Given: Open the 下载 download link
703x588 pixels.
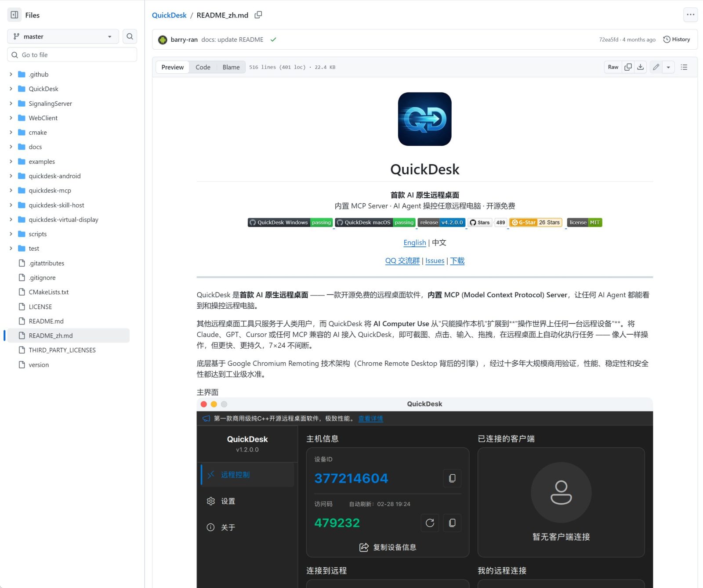Looking at the screenshot, I should 457,261.
